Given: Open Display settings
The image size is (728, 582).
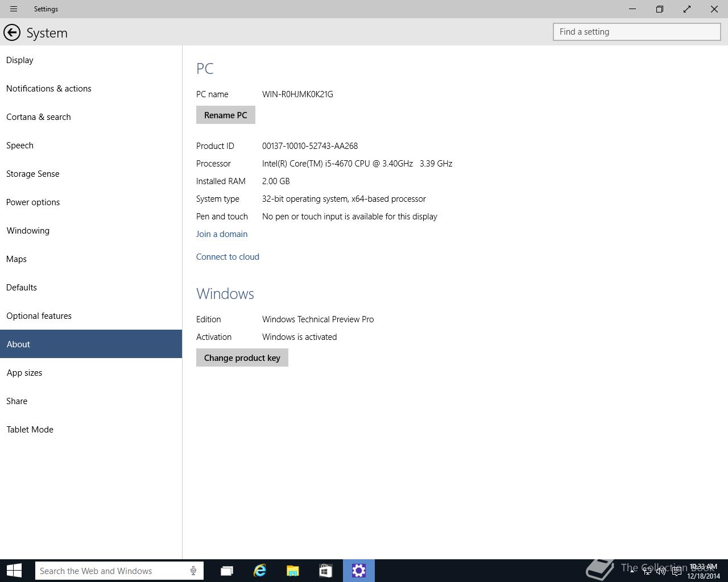Looking at the screenshot, I should click(x=91, y=60).
